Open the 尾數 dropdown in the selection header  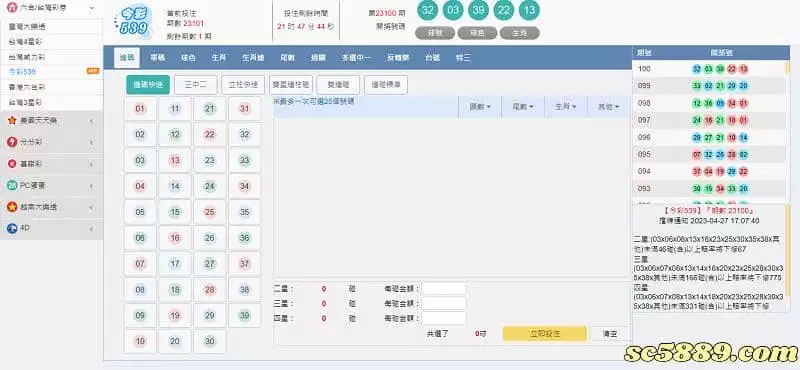pos(523,107)
